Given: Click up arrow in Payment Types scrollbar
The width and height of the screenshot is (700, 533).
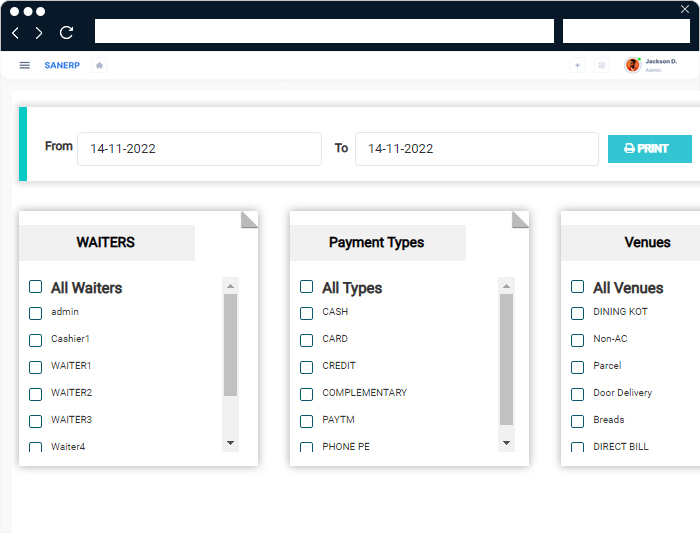Looking at the screenshot, I should [x=506, y=286].
